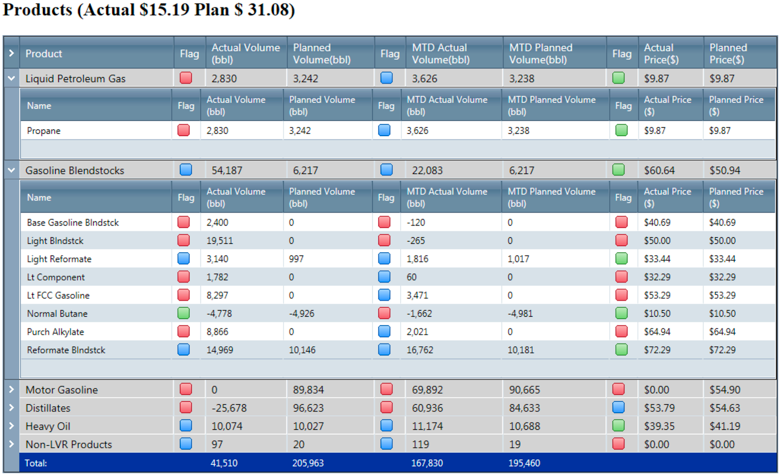
Task: Sort by the Product column header
Action: tap(44, 54)
